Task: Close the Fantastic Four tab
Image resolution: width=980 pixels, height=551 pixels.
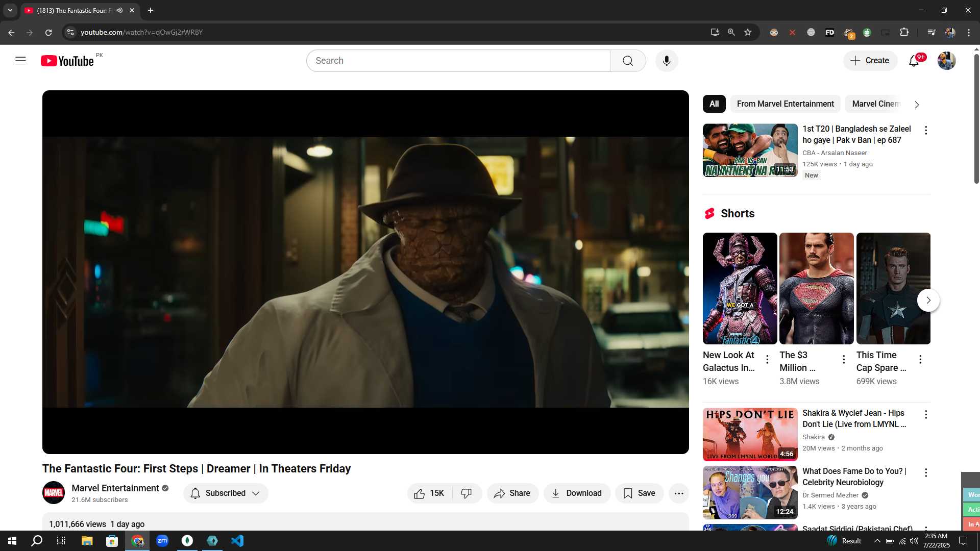Action: point(132,10)
